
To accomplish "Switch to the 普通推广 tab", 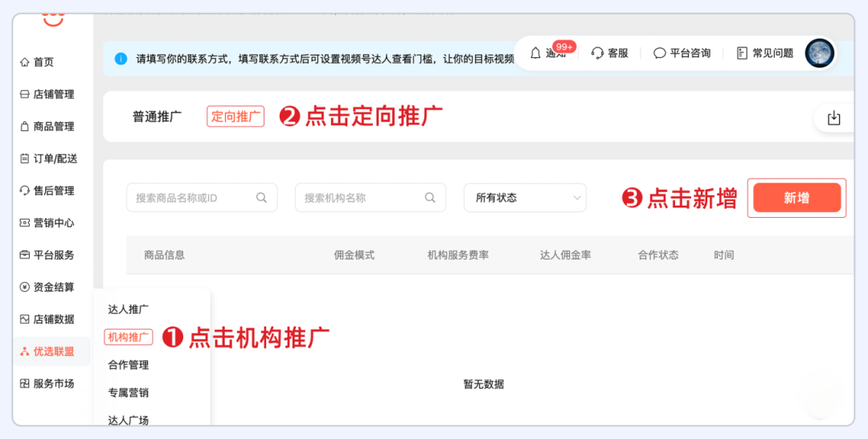I will pyautogui.click(x=158, y=117).
